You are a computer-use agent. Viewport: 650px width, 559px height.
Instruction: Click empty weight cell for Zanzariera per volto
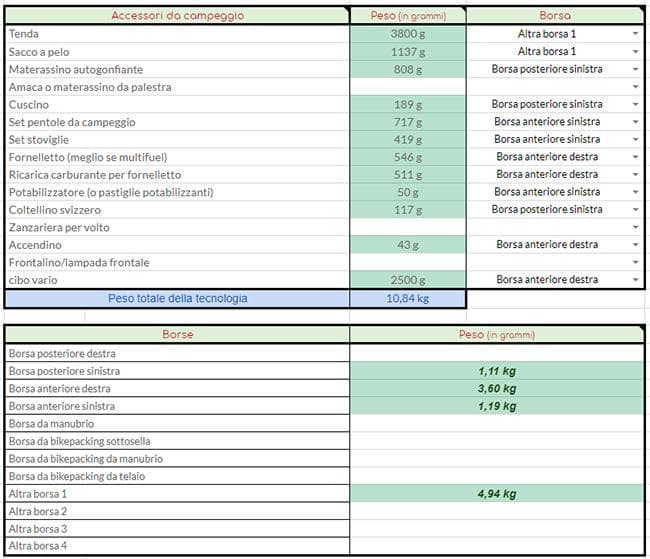coord(408,227)
